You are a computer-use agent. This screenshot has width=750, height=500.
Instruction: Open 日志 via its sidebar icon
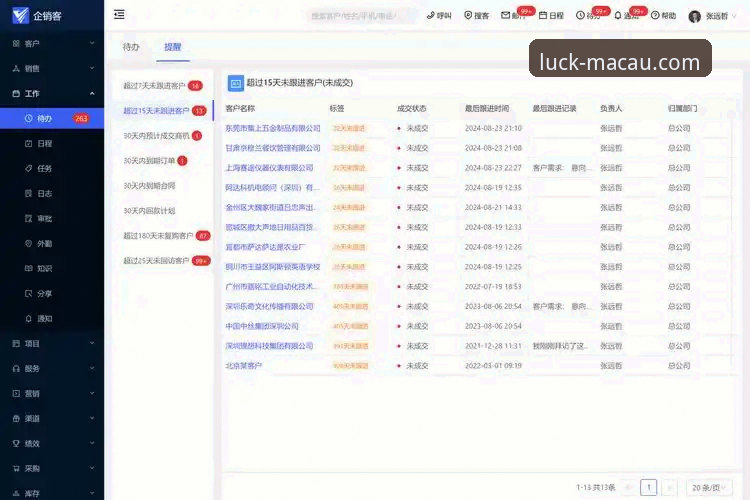28,193
